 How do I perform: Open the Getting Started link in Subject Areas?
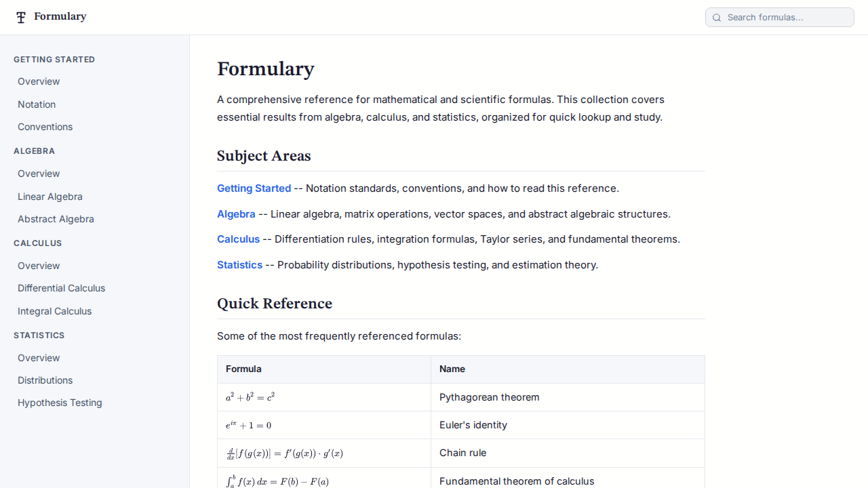tap(254, 188)
